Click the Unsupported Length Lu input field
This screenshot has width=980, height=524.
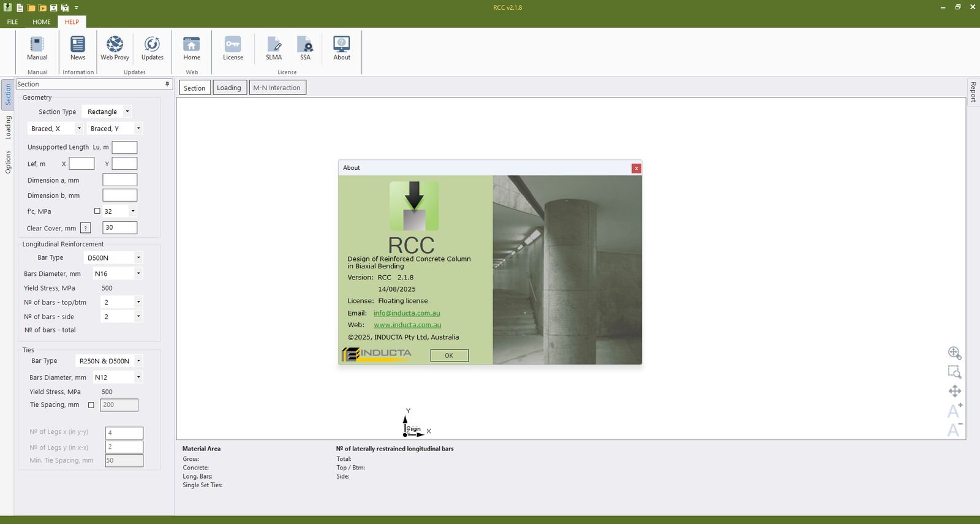(x=124, y=147)
